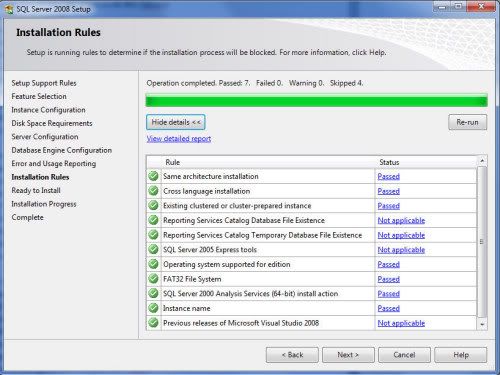Screen dimensions: 500x375
Task: Select Installation Rules step in sidebar
Action: tap(40, 177)
